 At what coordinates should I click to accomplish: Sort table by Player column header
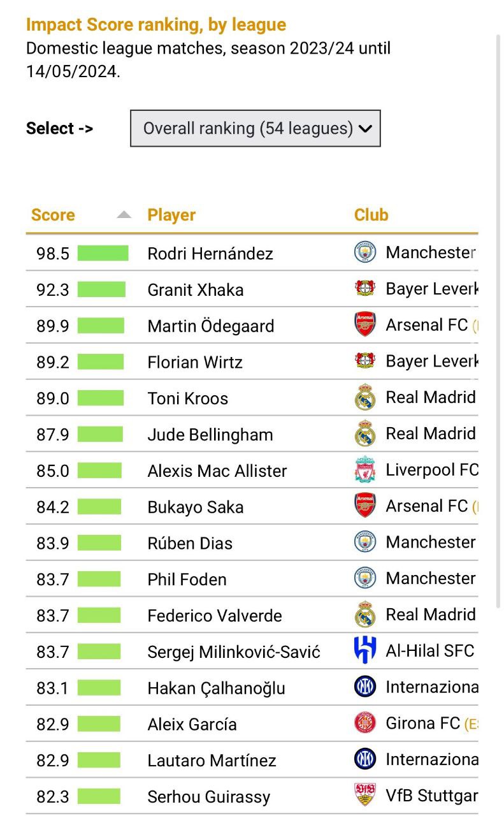pos(171,215)
